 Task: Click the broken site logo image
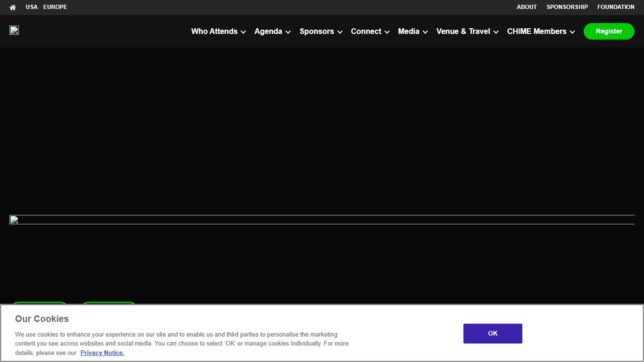click(x=14, y=31)
